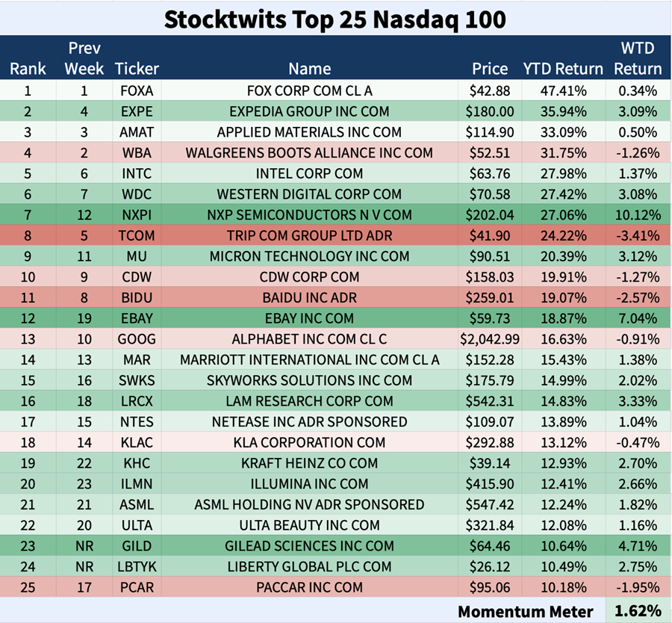Screen dimensions: 672x623
Task: Click the $42.88 price cell
Action: click(490, 91)
